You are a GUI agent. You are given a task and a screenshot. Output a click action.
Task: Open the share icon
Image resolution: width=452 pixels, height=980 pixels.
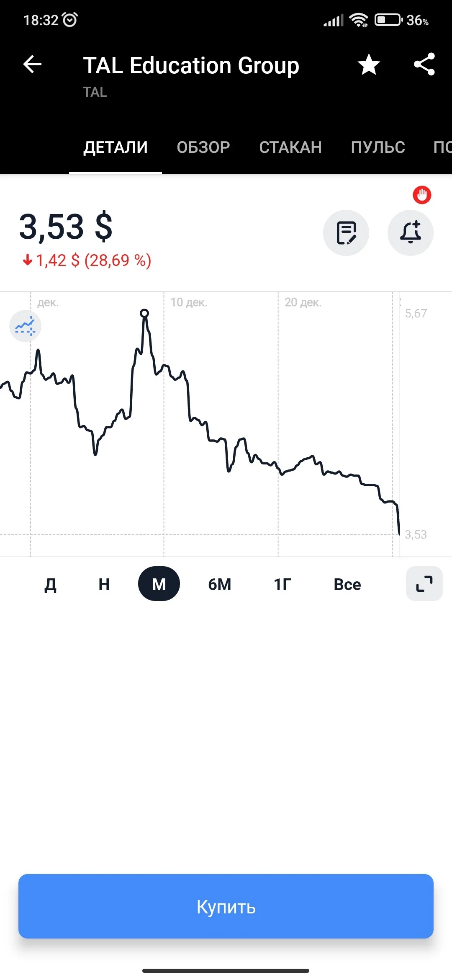pos(424,64)
